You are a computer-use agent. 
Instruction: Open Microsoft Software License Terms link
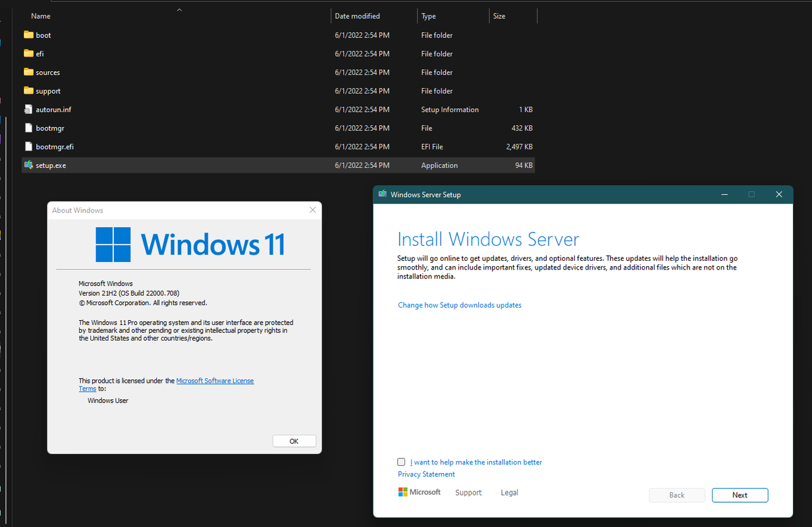click(215, 381)
